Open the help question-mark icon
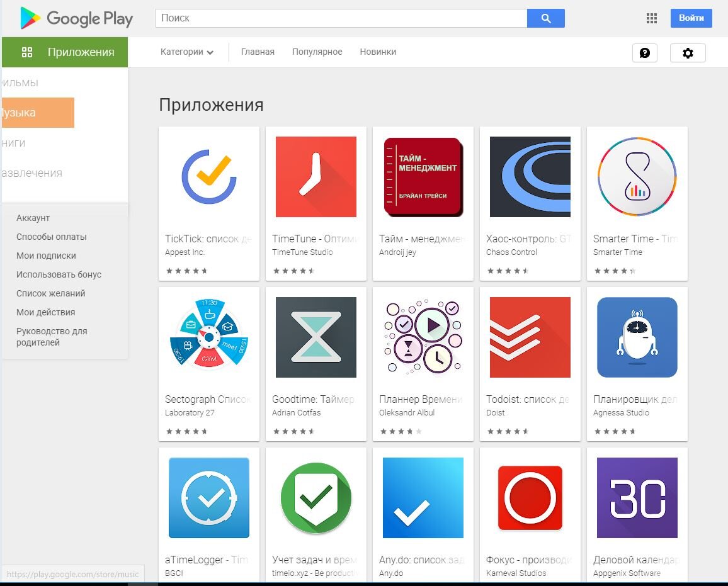 tap(644, 53)
